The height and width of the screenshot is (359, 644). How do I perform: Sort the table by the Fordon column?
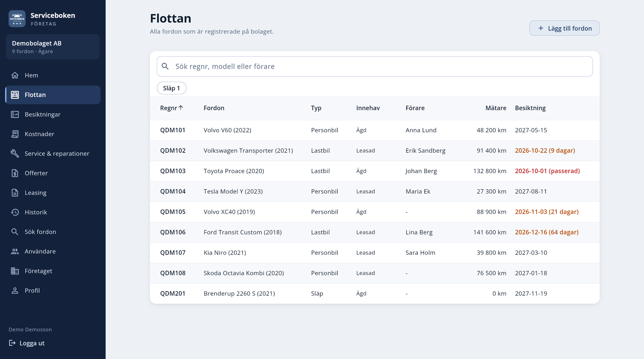click(x=214, y=108)
